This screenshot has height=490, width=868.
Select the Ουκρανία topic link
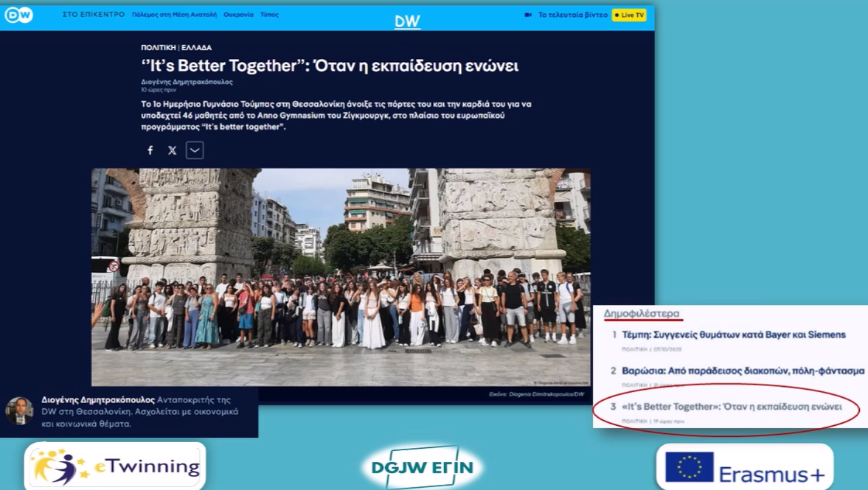tap(238, 15)
